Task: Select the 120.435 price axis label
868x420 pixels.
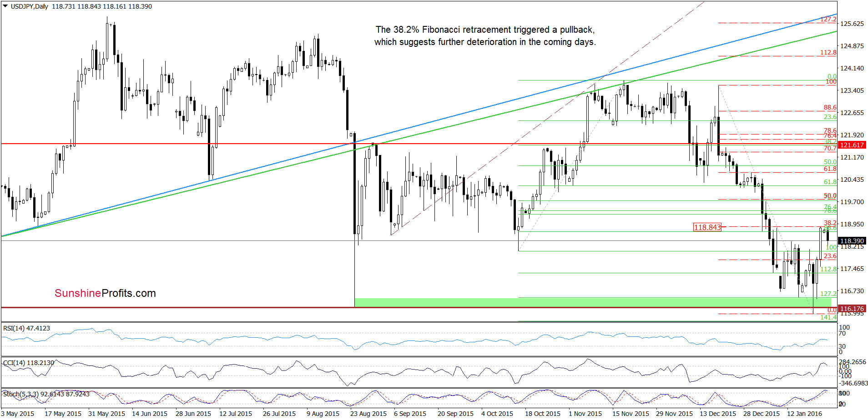Action: point(852,180)
